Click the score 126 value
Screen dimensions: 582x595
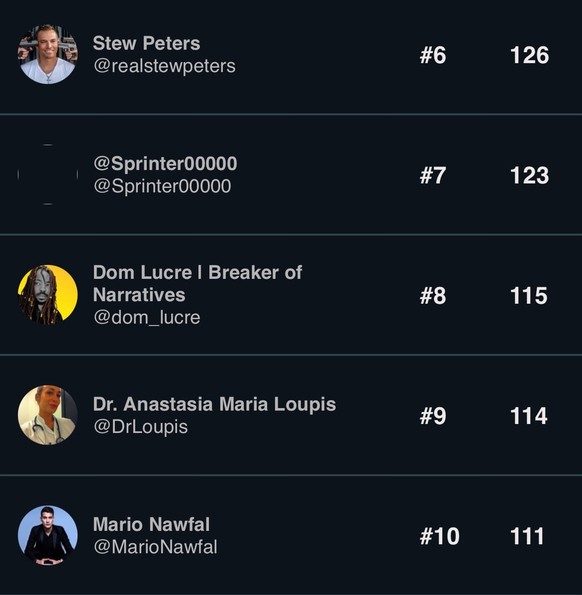(530, 55)
